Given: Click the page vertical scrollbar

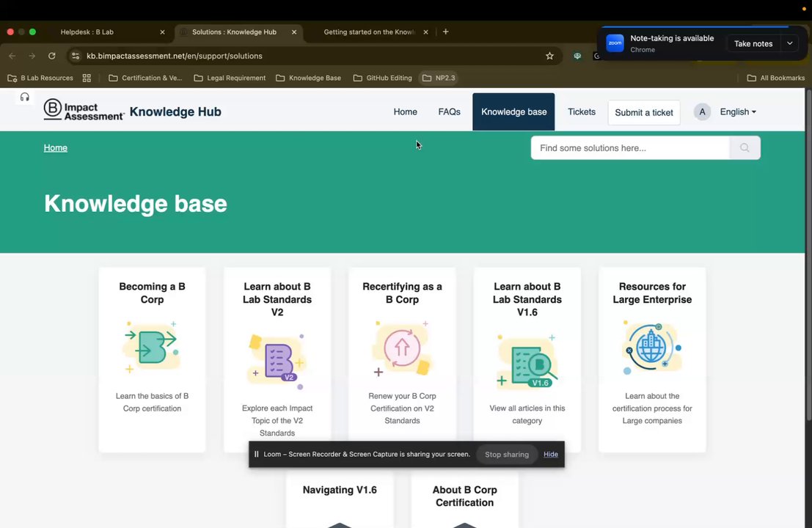Looking at the screenshot, I should [808, 255].
